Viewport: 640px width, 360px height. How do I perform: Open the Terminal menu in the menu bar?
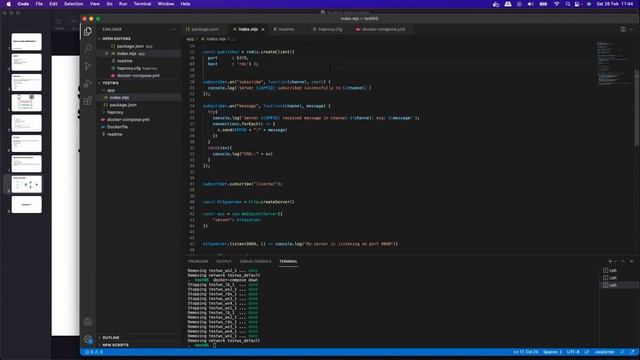(x=142, y=4)
